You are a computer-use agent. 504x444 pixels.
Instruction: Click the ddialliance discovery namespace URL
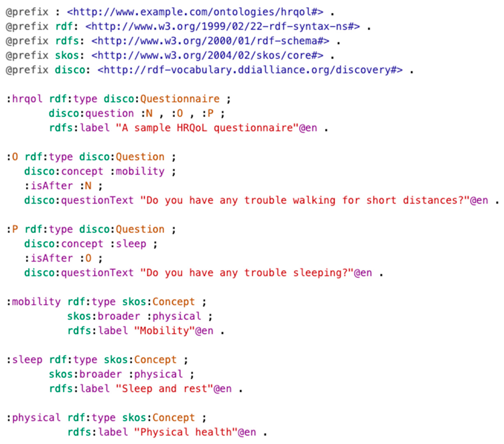(x=250, y=70)
